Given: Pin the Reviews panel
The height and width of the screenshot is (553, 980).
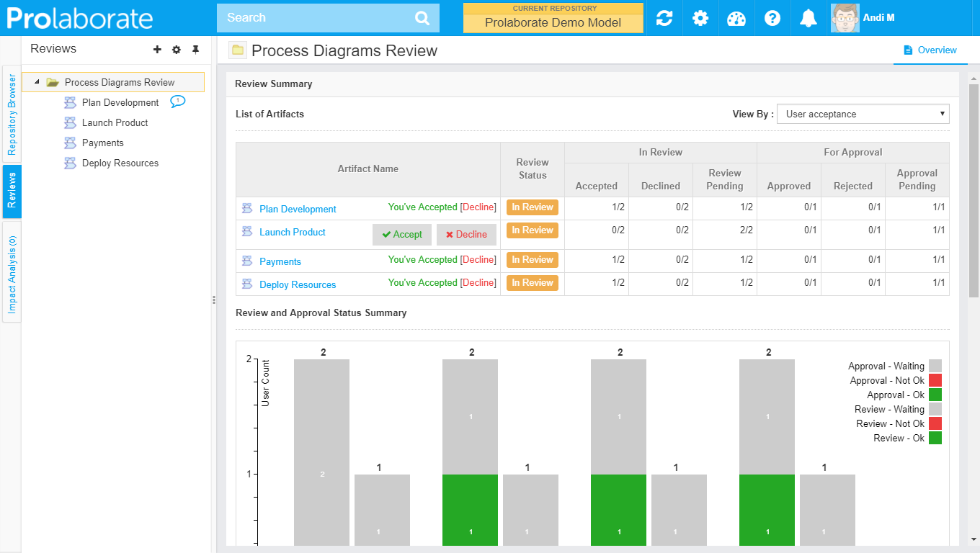Looking at the screenshot, I should pos(195,50).
